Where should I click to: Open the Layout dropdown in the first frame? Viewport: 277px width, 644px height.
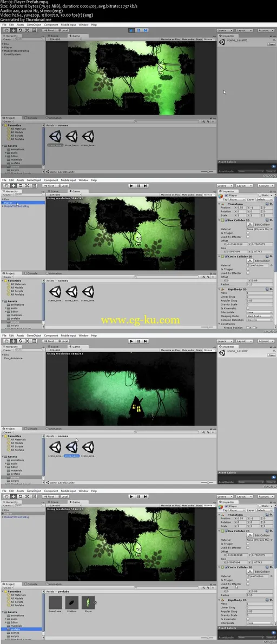coord(243,30)
